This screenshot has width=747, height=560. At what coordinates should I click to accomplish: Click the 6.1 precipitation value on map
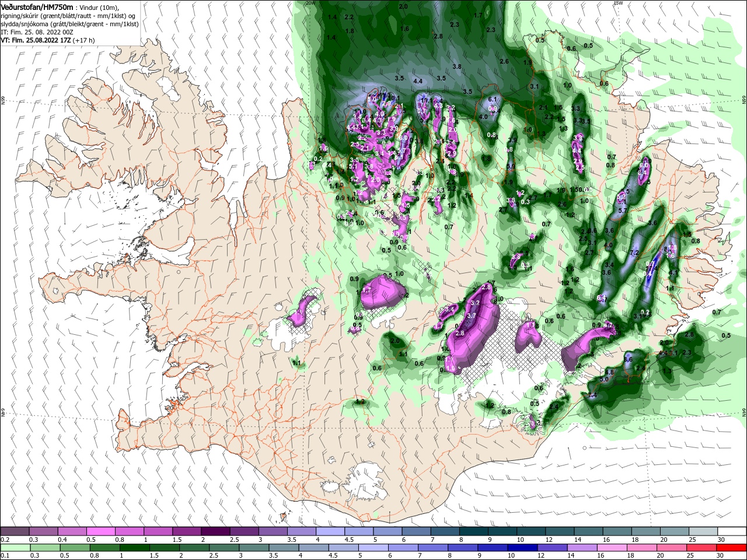(x=492, y=100)
